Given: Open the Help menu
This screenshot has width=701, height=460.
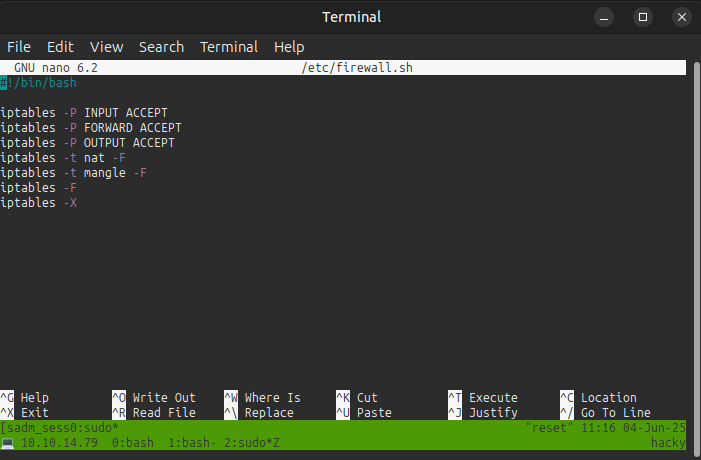Looking at the screenshot, I should (289, 47).
